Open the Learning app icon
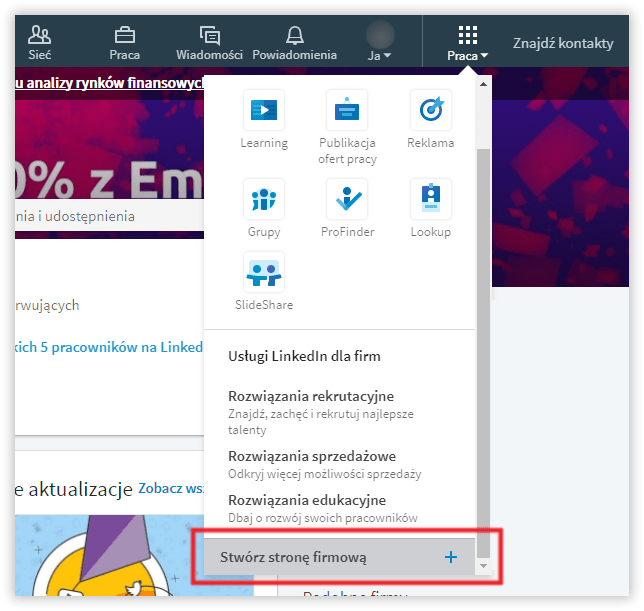Image resolution: width=644 pixels, height=611 pixels. (264, 110)
